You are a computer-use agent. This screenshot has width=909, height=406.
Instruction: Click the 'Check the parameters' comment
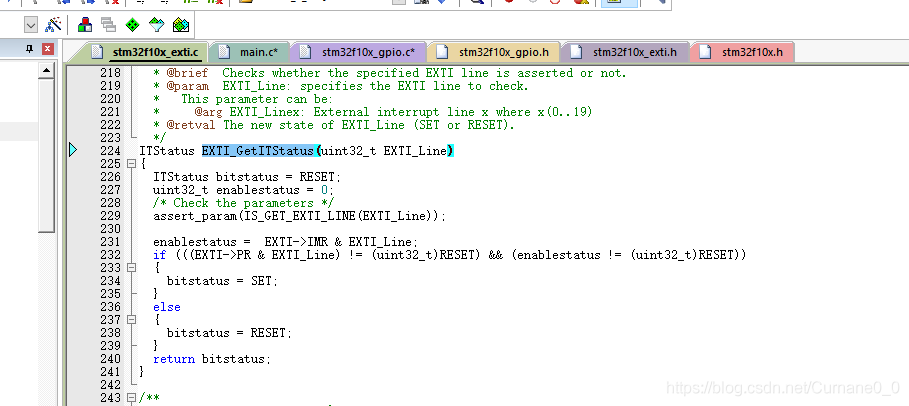[x=243, y=203]
